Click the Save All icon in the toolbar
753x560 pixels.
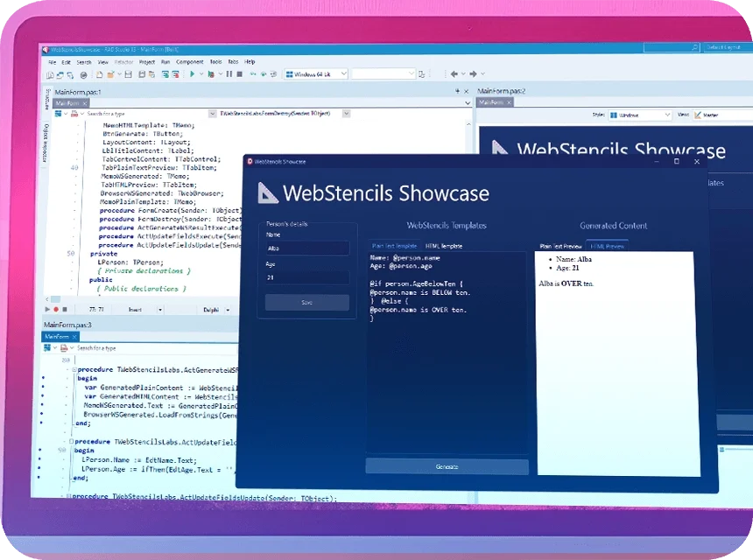coord(142,74)
